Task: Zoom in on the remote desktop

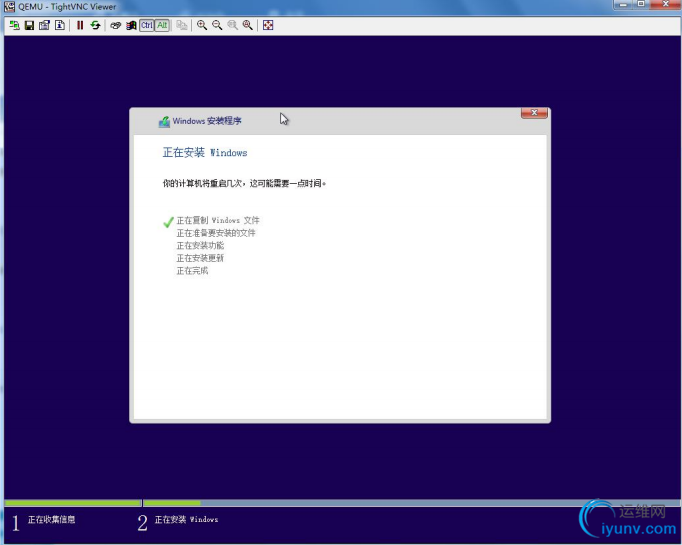Action: [x=202, y=25]
